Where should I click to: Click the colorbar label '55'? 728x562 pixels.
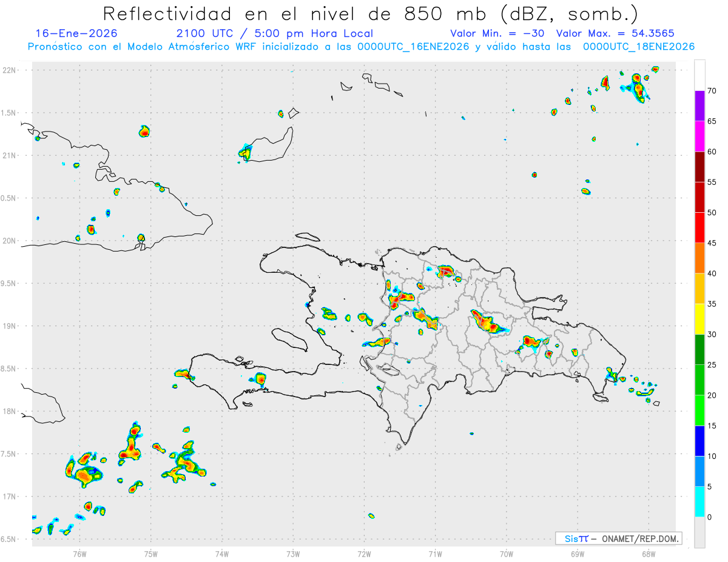[712, 182]
